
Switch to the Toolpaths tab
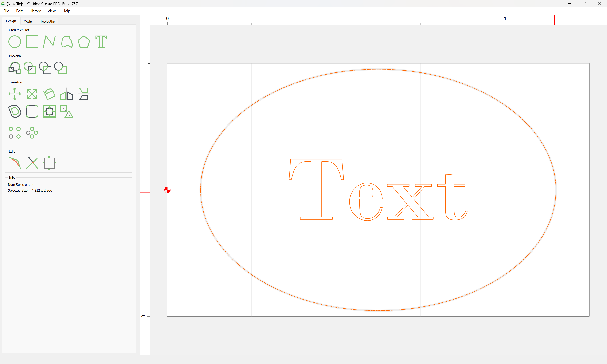click(x=47, y=21)
